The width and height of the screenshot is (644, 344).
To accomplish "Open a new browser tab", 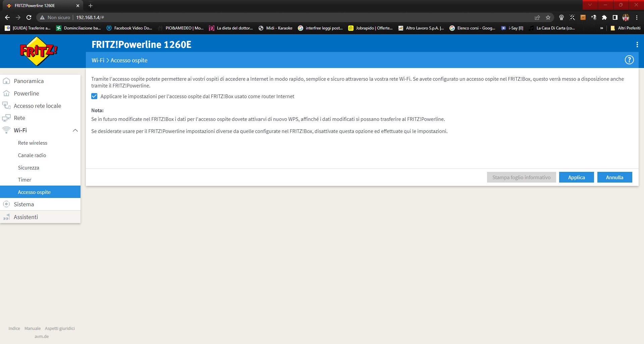I will (x=91, y=6).
